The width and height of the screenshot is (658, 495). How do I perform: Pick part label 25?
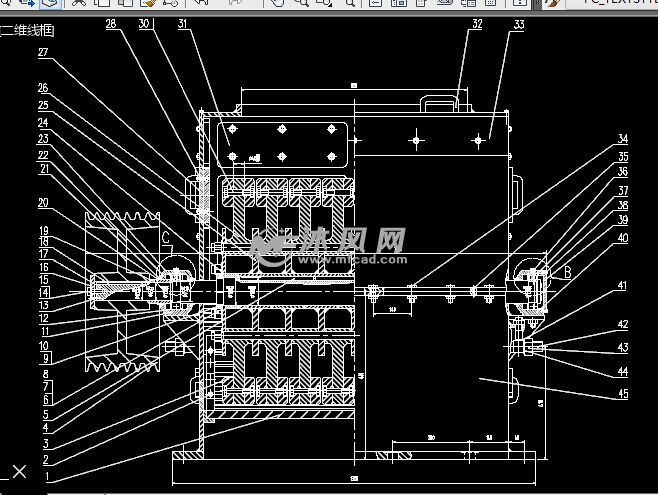click(x=43, y=105)
